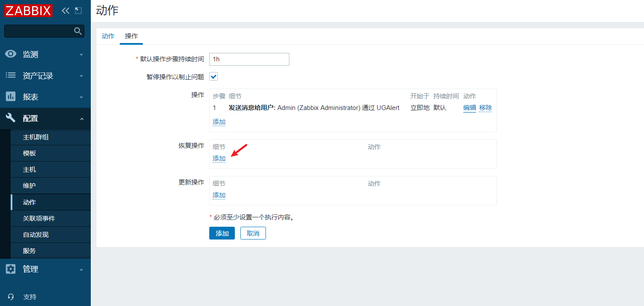Collapse the 配置 menu chevron

point(81,118)
